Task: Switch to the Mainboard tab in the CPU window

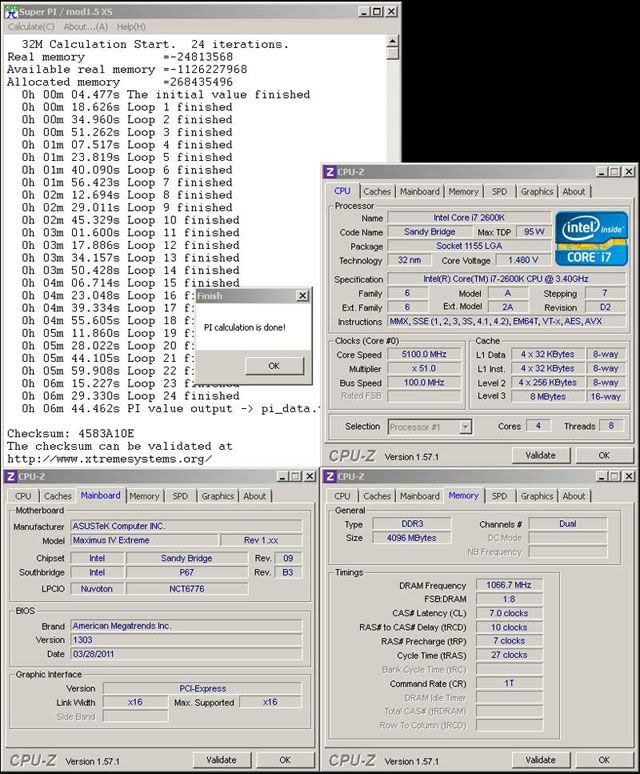Action: point(419,192)
